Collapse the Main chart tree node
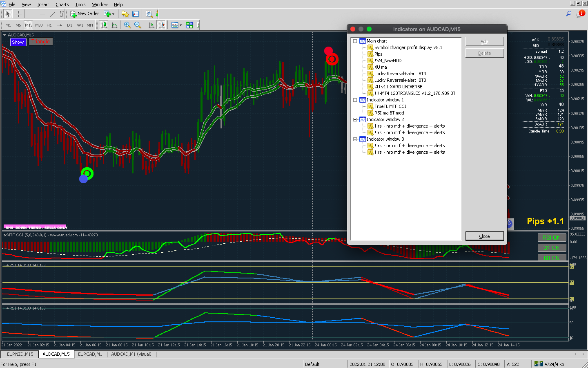This screenshot has height=368, width=588. coord(355,41)
